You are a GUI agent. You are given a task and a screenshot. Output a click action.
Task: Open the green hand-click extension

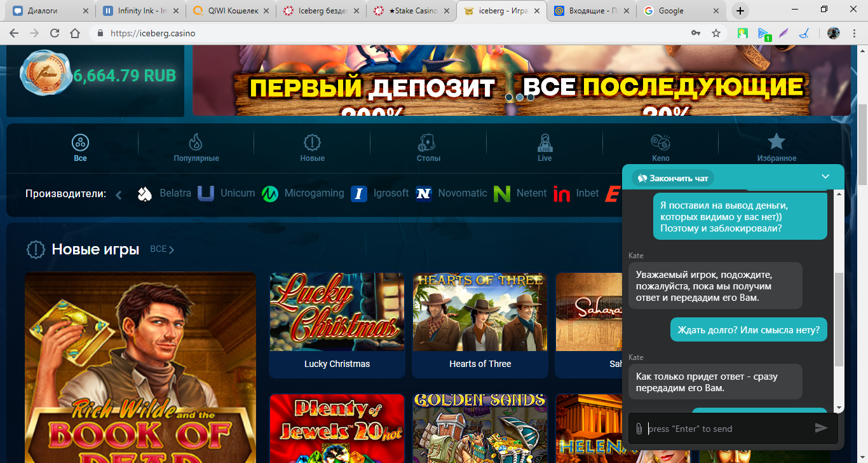click(743, 33)
